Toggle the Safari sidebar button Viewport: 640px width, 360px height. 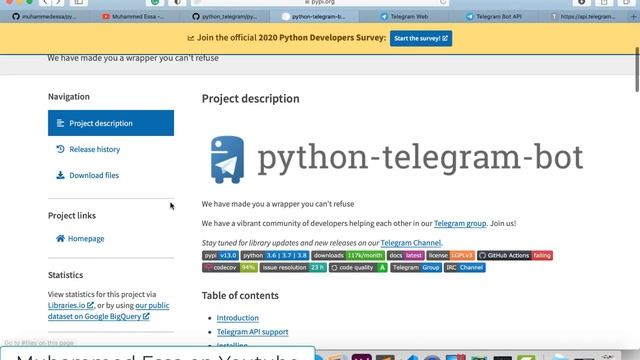tap(78, 2)
